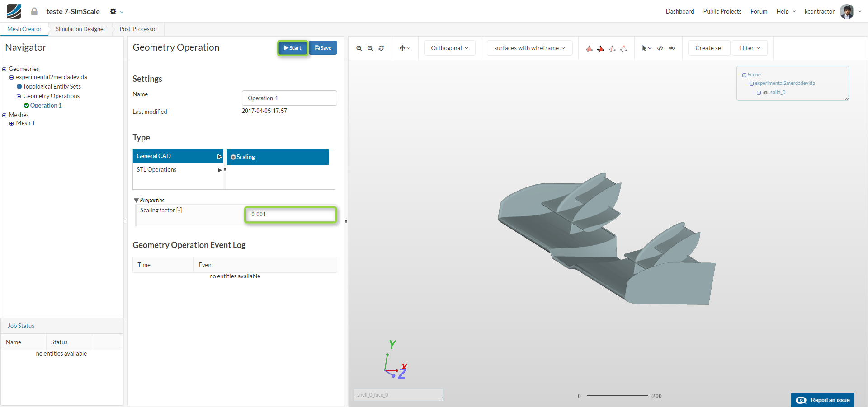Image resolution: width=868 pixels, height=407 pixels.
Task: Open the project settings gear menu
Action: (116, 11)
